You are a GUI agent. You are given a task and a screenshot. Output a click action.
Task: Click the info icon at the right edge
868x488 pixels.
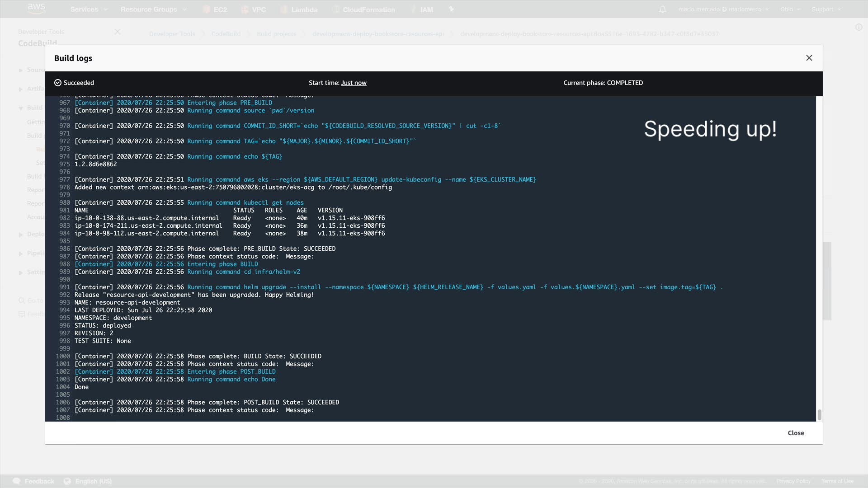[859, 27]
